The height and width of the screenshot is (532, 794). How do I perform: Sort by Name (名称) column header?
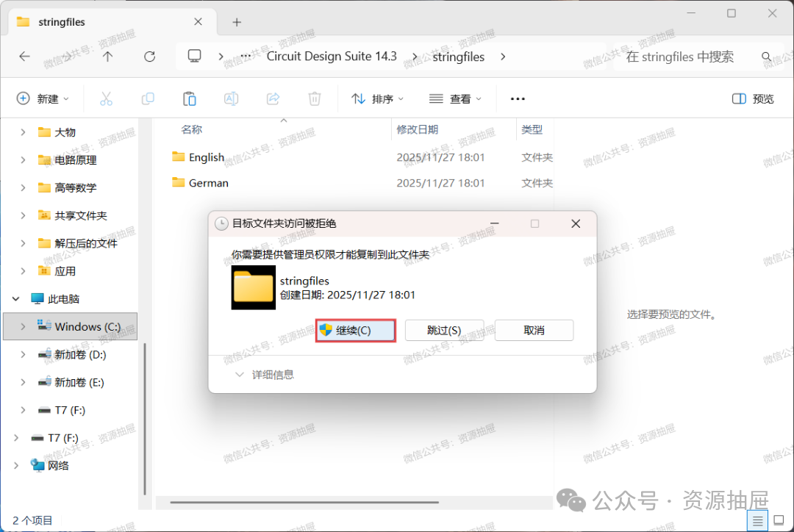pos(191,129)
